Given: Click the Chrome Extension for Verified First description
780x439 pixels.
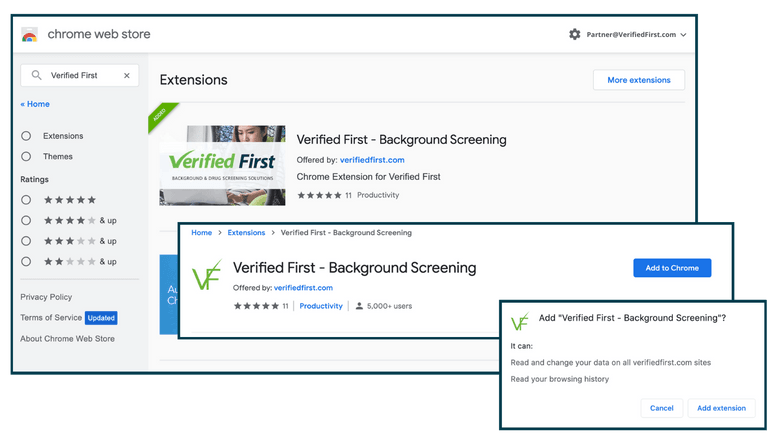Looking at the screenshot, I should coord(369,177).
